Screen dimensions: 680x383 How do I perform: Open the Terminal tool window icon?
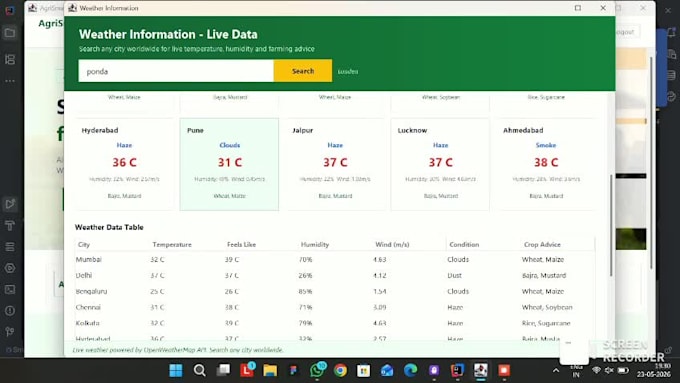(x=10, y=289)
